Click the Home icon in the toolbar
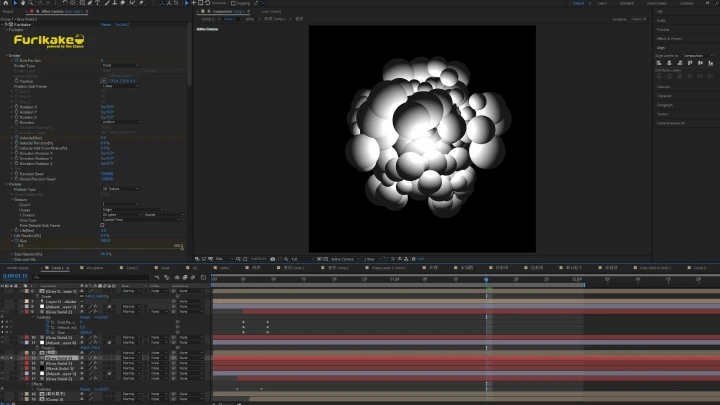Viewport: 720px width, 405px height. click(6, 3)
